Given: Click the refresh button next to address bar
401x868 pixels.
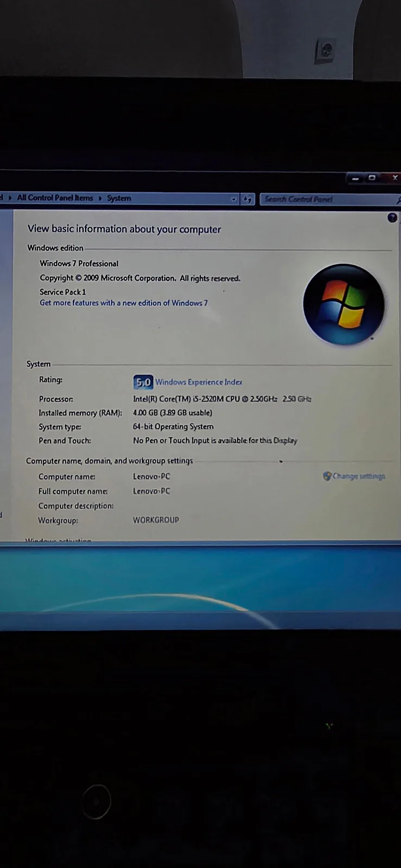Looking at the screenshot, I should pos(247,199).
